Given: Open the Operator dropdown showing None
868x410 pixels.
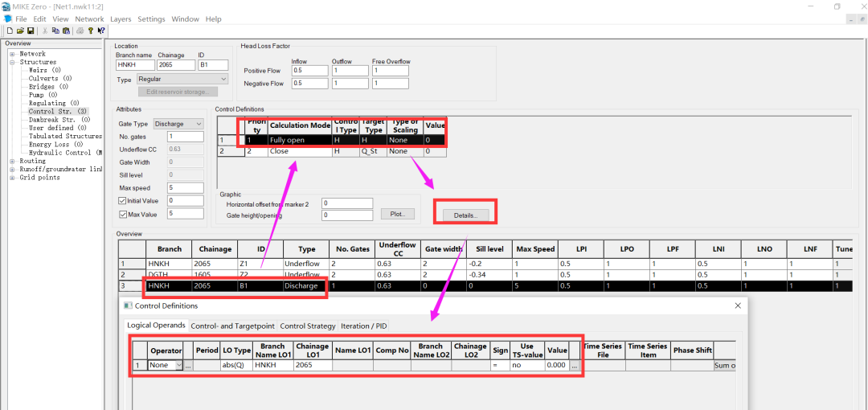Looking at the screenshot, I should coord(166,366).
